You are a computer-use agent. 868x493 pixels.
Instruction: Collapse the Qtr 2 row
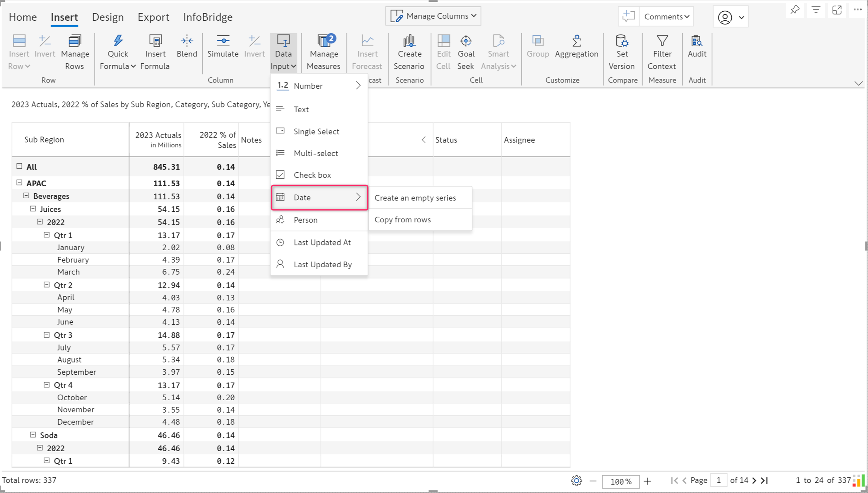pyautogui.click(x=47, y=285)
